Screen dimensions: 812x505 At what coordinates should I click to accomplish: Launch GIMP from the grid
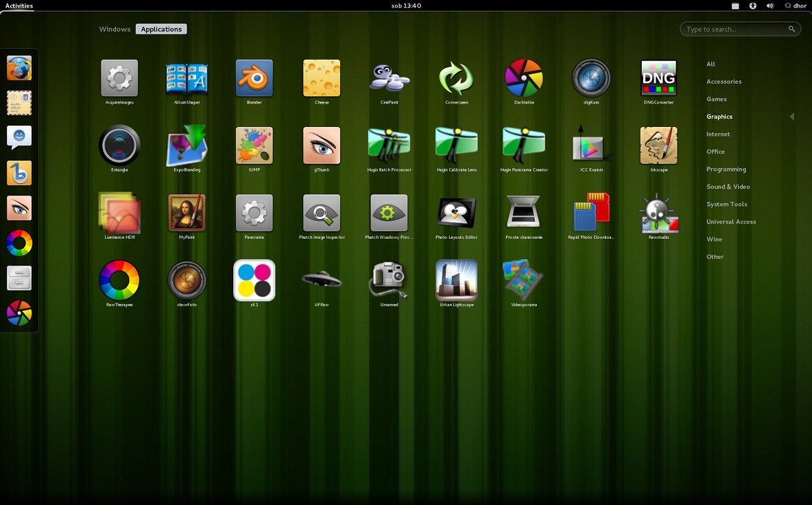click(x=254, y=145)
